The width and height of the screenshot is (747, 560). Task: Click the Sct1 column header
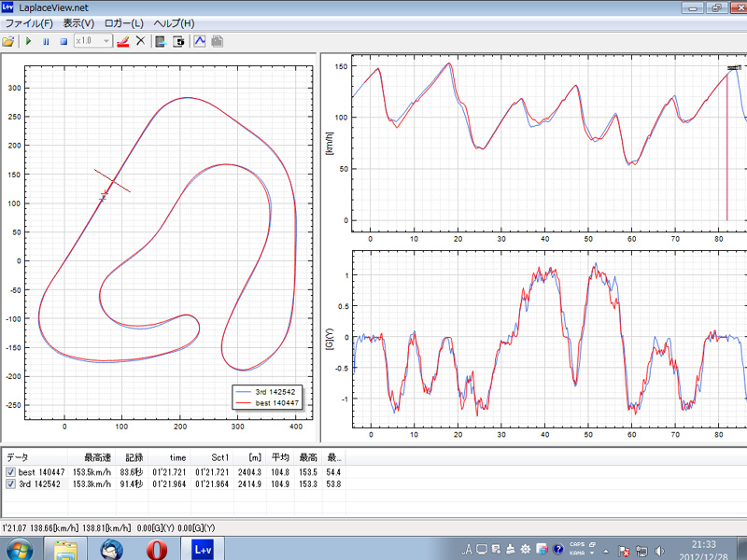point(212,457)
